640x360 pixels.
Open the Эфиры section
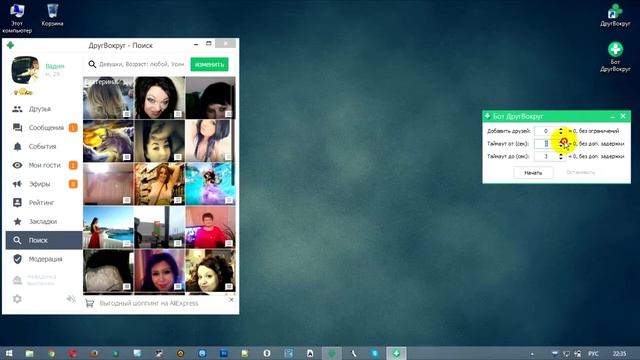pos(44,184)
